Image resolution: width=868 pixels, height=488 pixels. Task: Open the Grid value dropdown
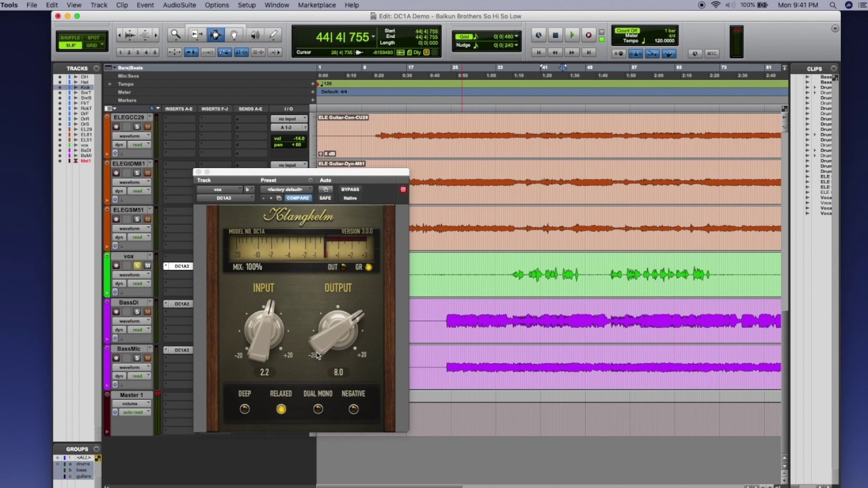(516, 37)
